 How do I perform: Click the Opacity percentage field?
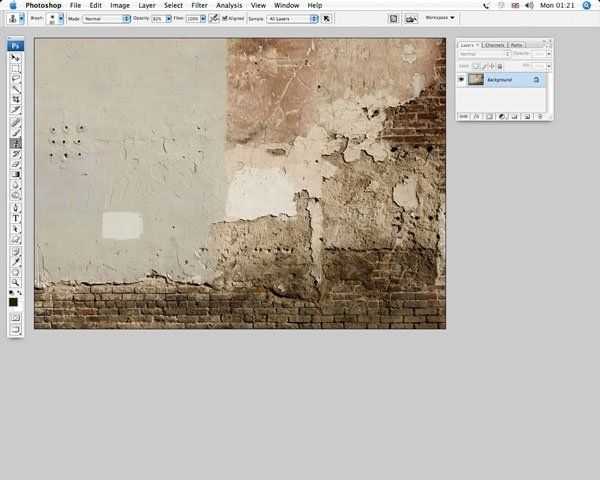pos(159,18)
